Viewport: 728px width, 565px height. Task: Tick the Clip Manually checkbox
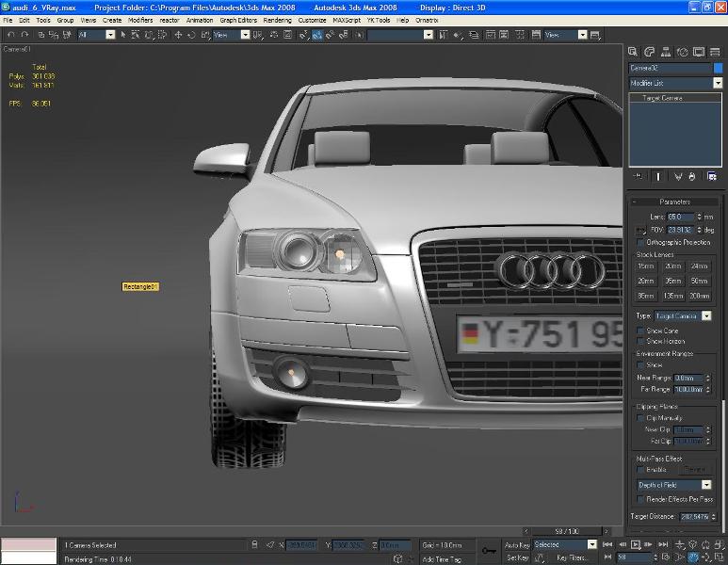coord(641,417)
